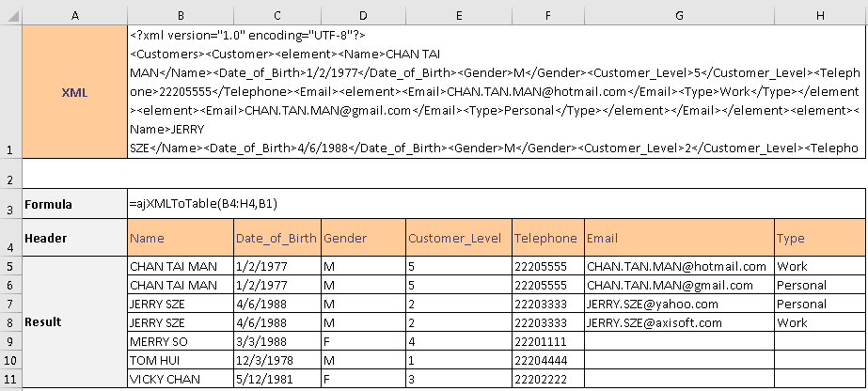Click the VICKY CHAN name cell
This screenshot has height=391, width=868.
pyautogui.click(x=180, y=378)
